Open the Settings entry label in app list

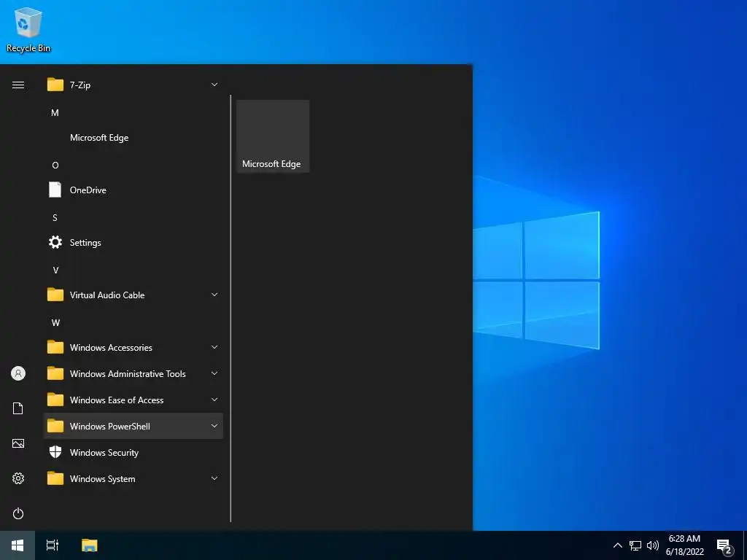[85, 243]
